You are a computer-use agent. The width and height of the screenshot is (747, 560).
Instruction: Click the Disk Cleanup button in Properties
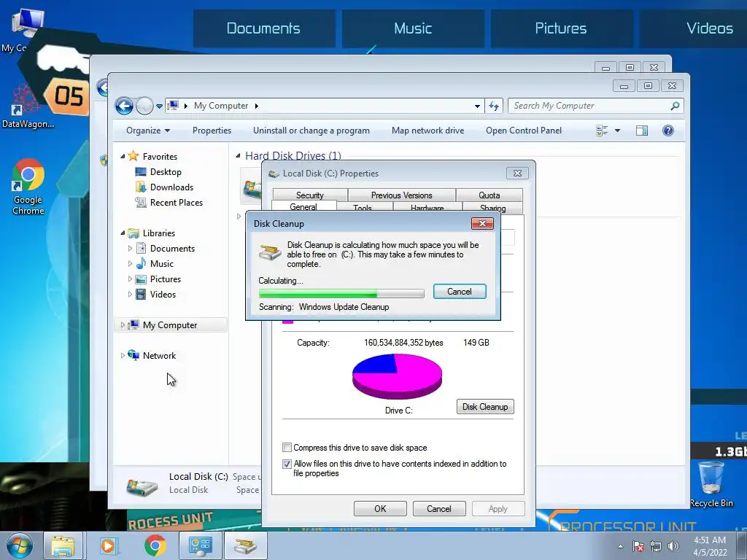(x=485, y=407)
